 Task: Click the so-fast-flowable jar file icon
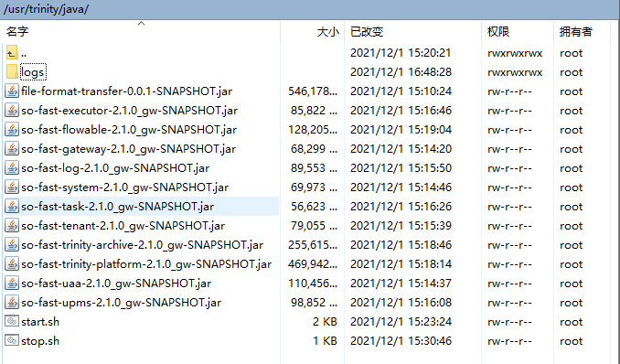tap(12, 129)
